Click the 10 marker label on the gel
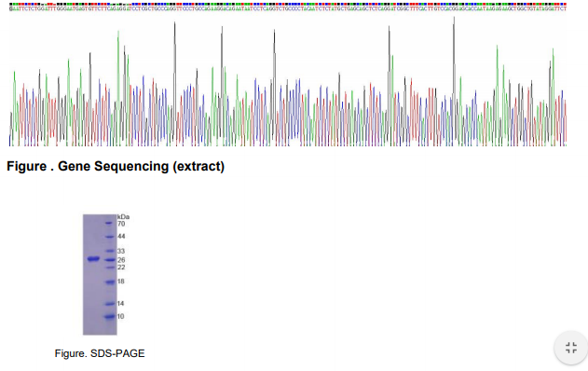 121,316
